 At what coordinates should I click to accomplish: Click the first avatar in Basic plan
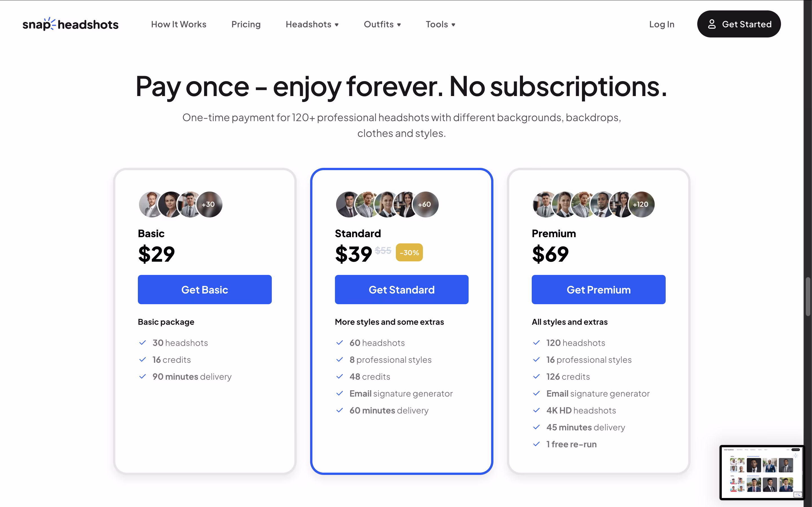point(151,204)
